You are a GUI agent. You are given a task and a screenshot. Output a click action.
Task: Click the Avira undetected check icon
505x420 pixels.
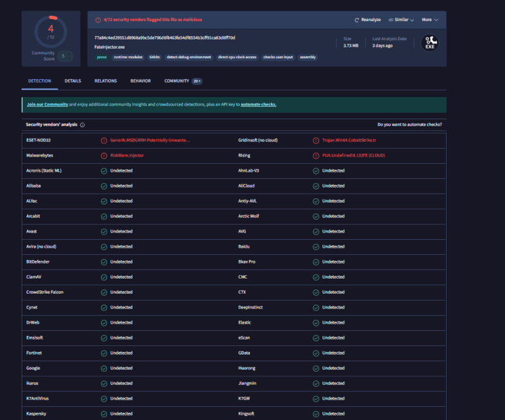coord(104,247)
